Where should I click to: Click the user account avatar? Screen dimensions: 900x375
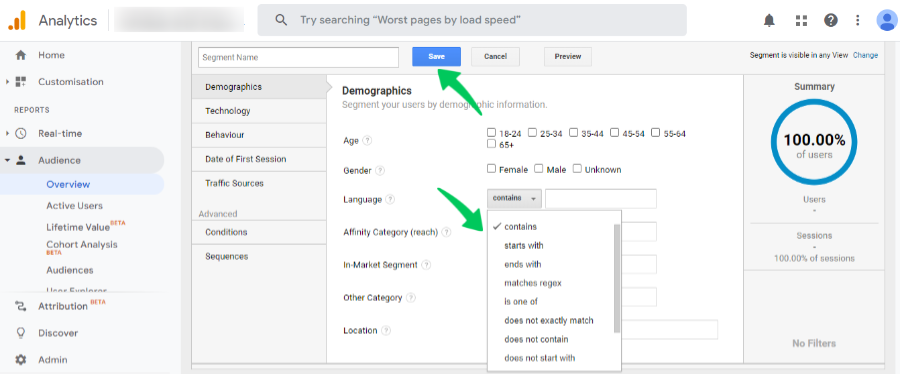pyautogui.click(x=887, y=21)
